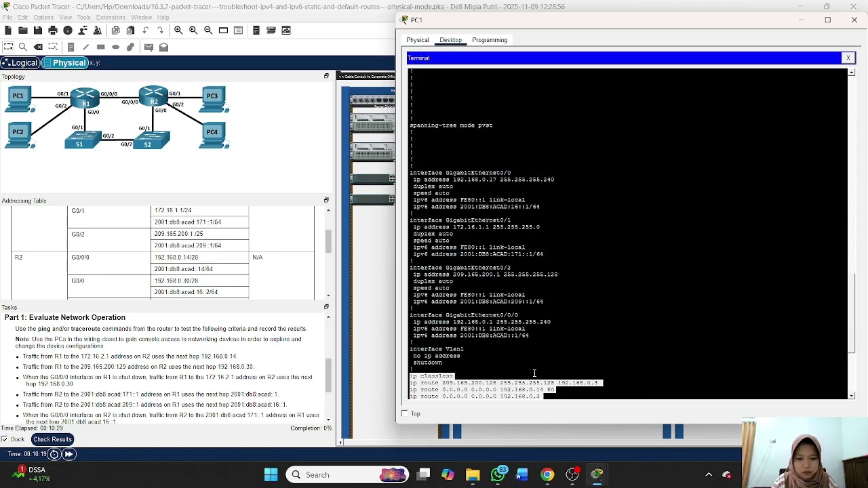Viewport: 868px width, 488px height.
Task: Open a file with the folder icon
Action: click(x=23, y=30)
